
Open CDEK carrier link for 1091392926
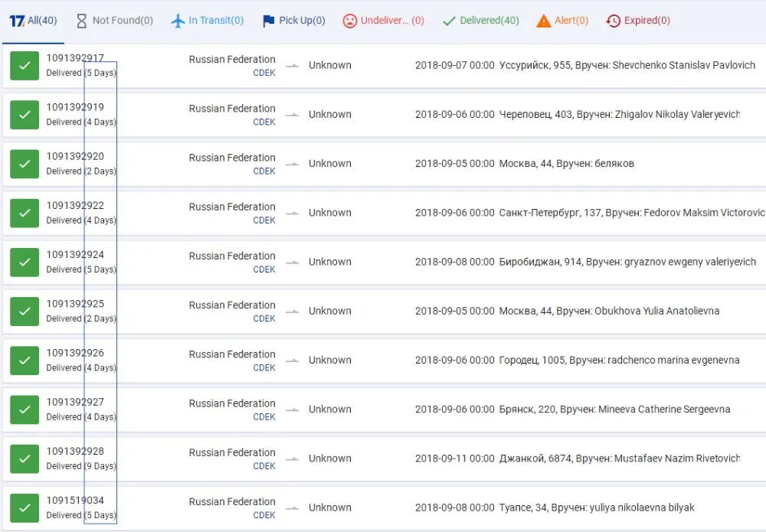264,367
